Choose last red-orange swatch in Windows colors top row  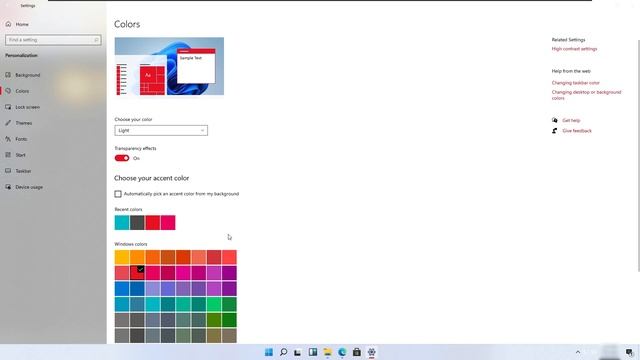[x=229, y=257]
